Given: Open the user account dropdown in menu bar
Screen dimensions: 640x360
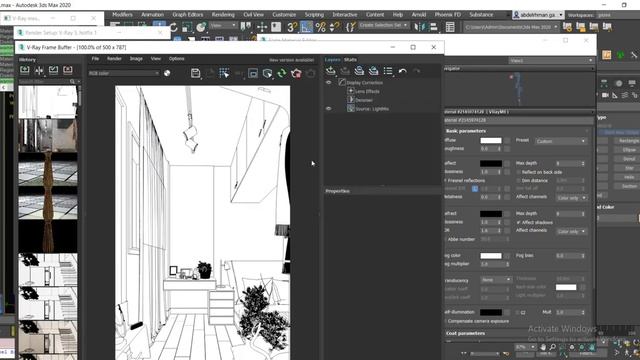Looking at the screenshot, I should (538, 15).
